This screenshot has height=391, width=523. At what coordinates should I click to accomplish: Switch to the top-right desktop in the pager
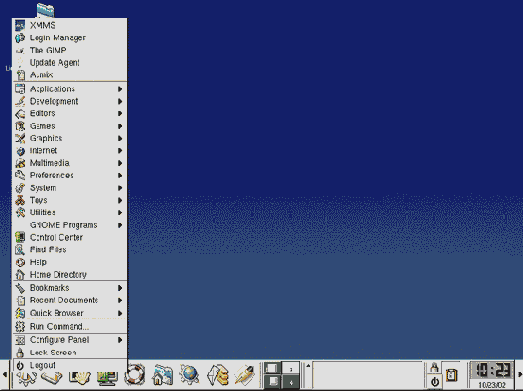click(291, 368)
